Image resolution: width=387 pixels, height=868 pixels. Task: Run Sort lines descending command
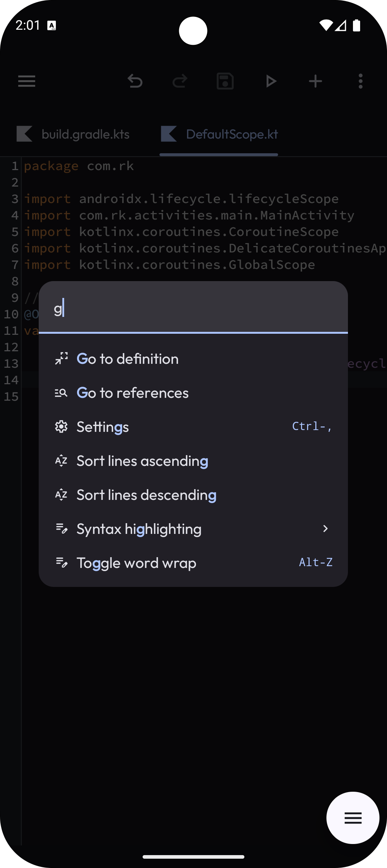point(193,495)
